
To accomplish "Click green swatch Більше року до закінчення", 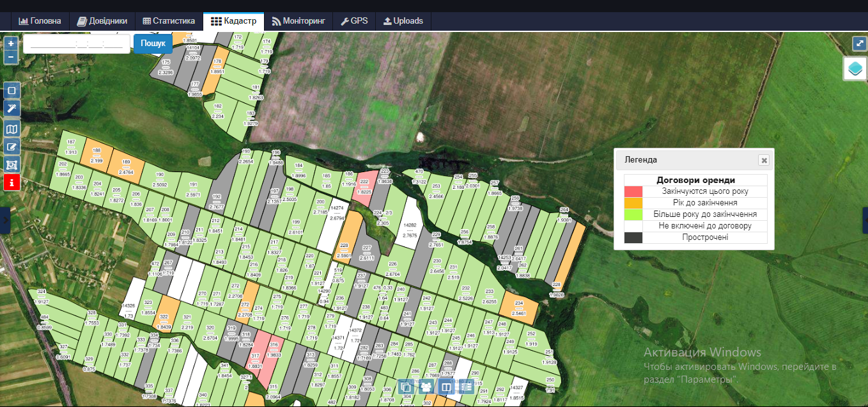I will pyautogui.click(x=633, y=214).
